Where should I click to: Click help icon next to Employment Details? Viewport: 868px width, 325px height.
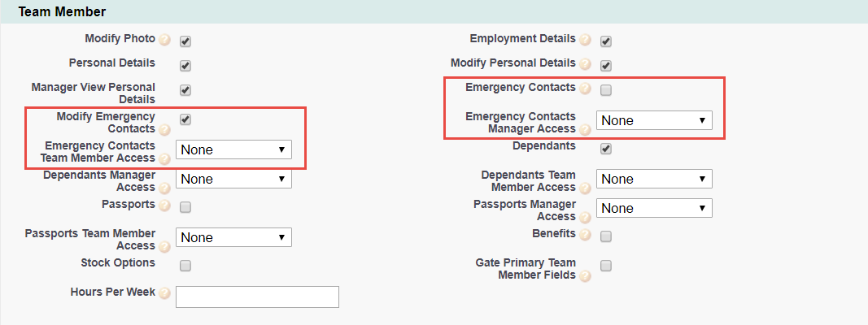(585, 40)
